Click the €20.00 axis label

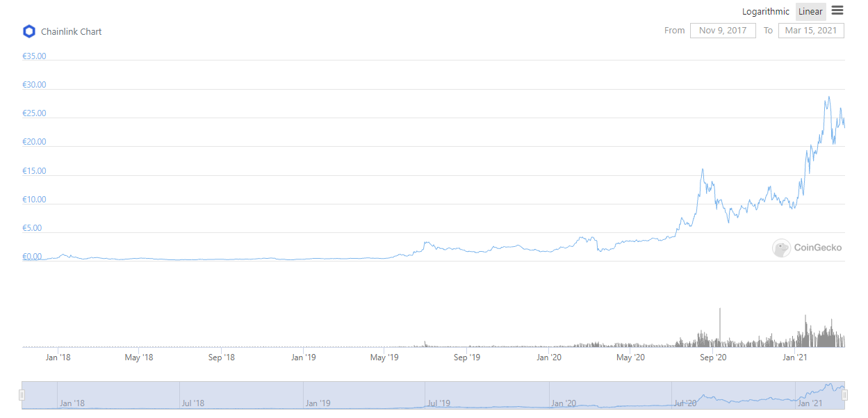[34, 142]
